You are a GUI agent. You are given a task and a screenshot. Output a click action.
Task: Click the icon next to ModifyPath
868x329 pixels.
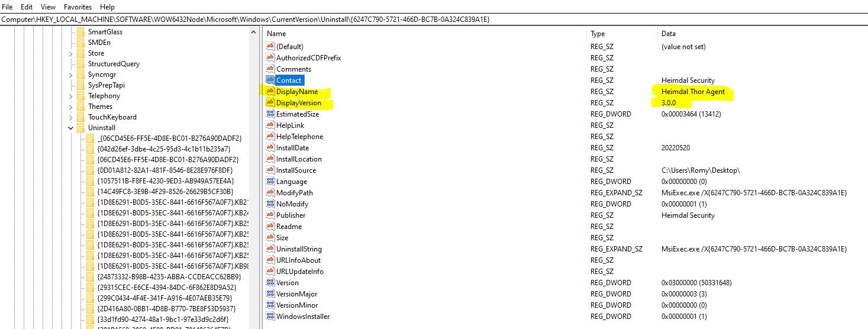[270, 192]
